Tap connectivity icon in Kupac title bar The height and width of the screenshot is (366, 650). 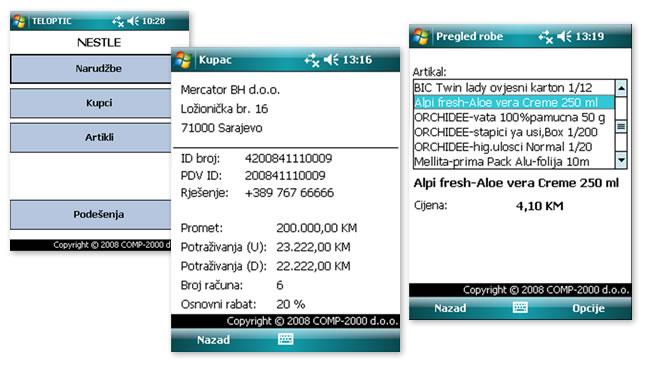[x=312, y=61]
